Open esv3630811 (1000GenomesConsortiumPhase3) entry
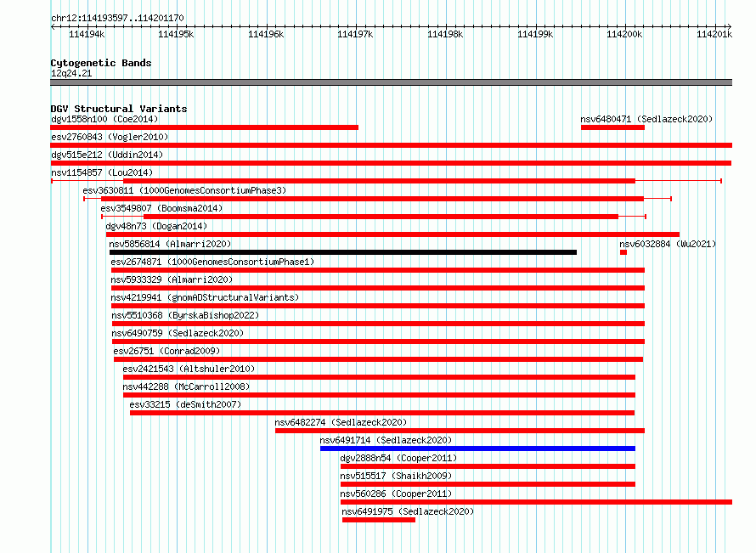756x553 pixels. point(184,190)
